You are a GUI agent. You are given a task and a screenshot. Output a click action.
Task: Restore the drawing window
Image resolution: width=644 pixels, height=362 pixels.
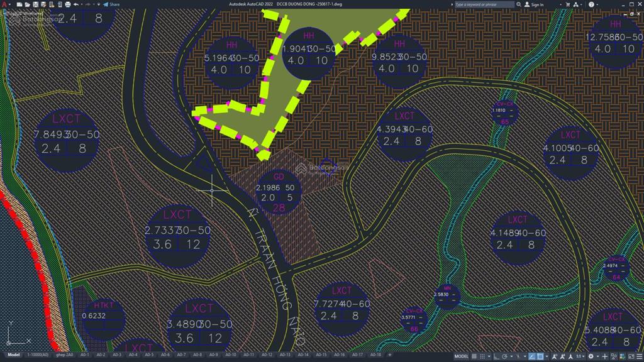pyautogui.click(x=632, y=14)
